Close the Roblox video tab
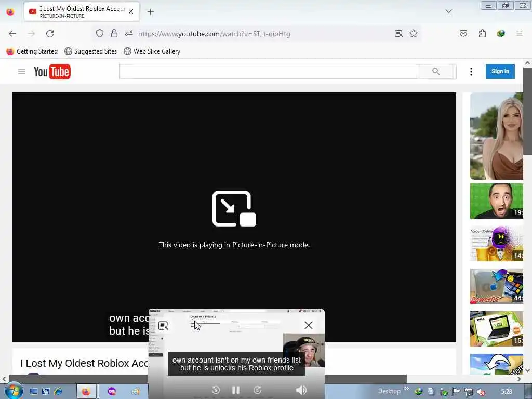The height and width of the screenshot is (399, 532). pyautogui.click(x=131, y=11)
